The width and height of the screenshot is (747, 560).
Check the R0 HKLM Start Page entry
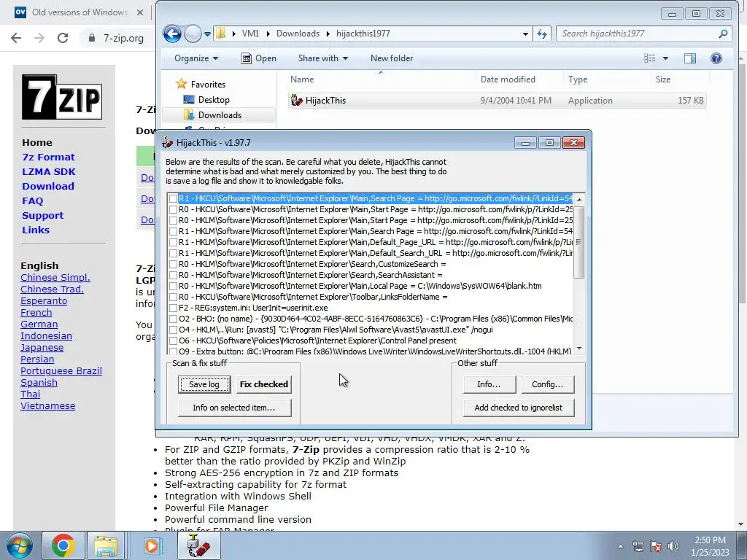point(174,220)
